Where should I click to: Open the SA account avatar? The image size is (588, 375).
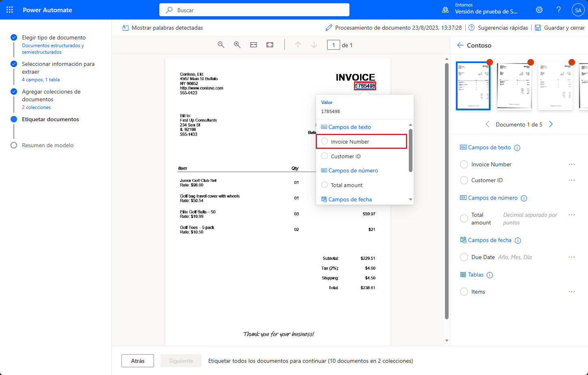(x=578, y=10)
